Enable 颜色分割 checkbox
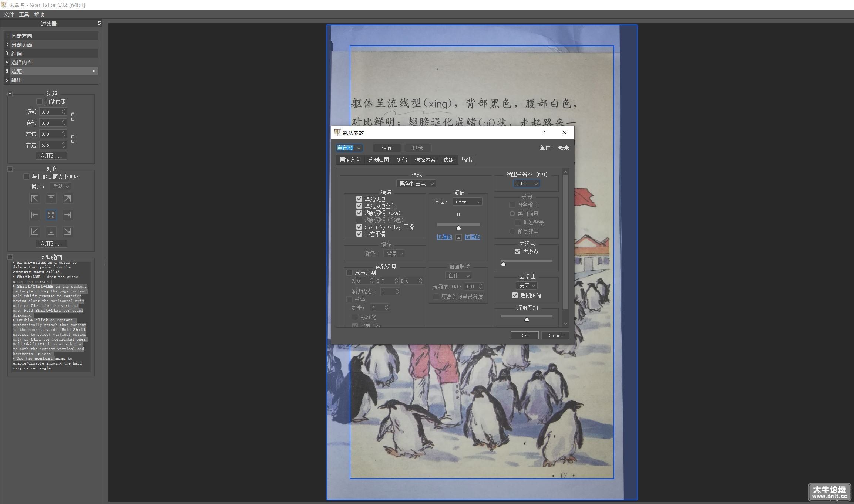854x504 pixels. 349,273
